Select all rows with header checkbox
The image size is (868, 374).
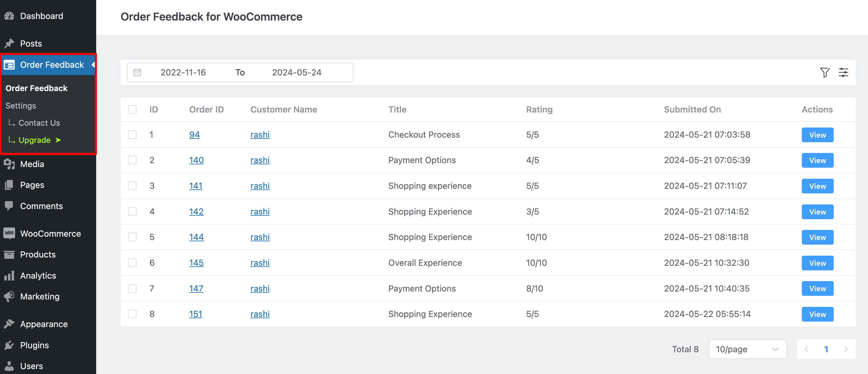point(132,109)
